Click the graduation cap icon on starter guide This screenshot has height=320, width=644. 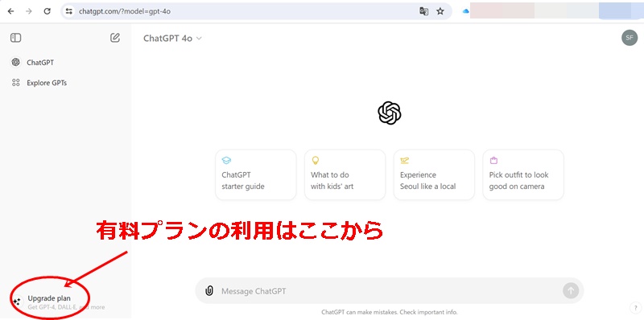point(226,161)
